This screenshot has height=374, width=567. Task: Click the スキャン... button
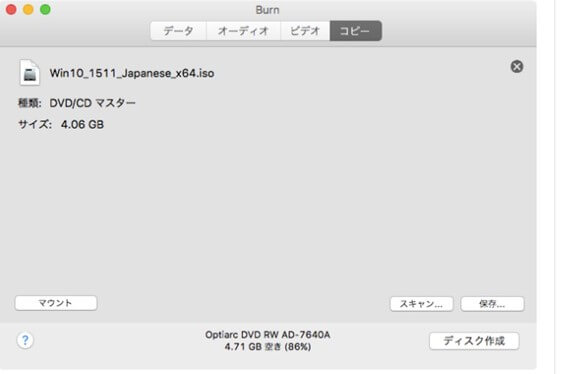click(421, 304)
